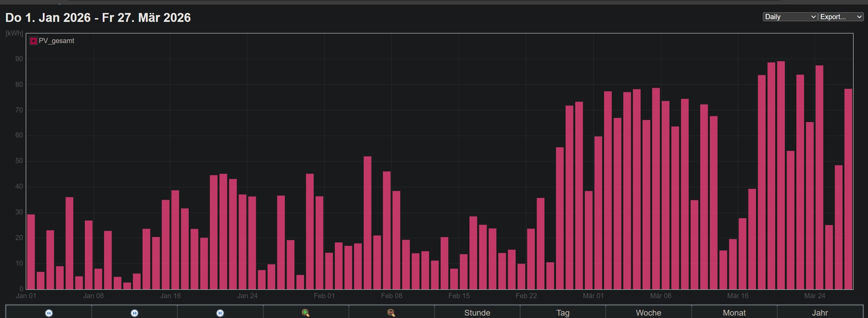Switch to the Tag view
The image size is (868, 318).
tap(563, 313)
